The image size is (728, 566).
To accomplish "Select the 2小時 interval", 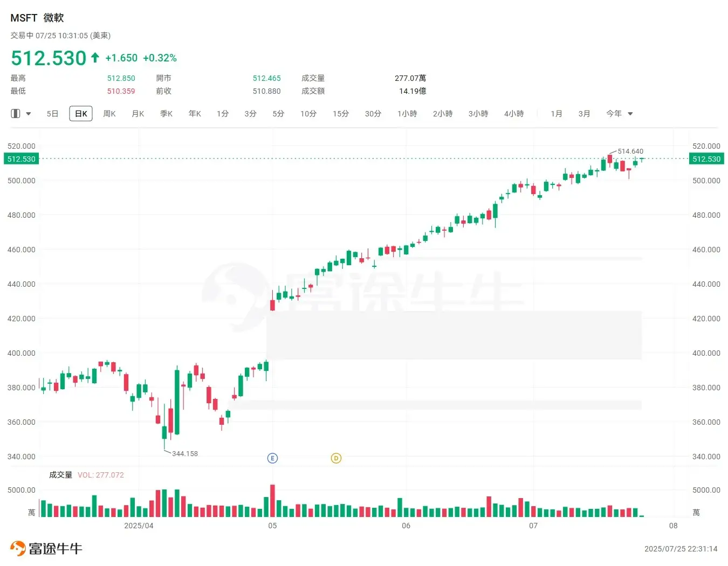I will tap(443, 114).
